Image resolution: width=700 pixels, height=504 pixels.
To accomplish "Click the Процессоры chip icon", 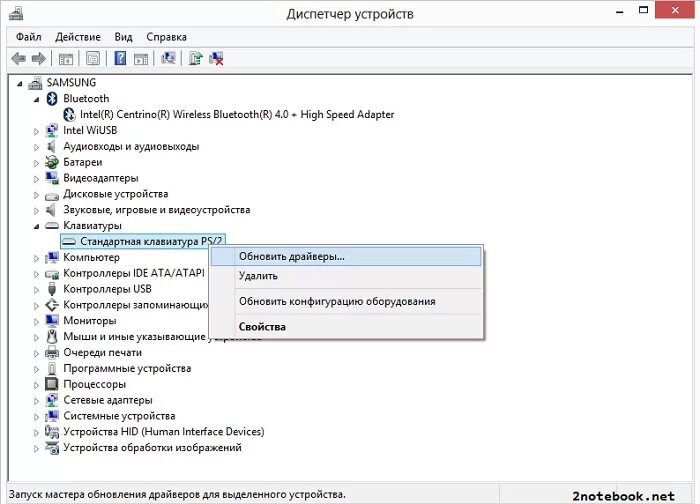I will (52, 384).
